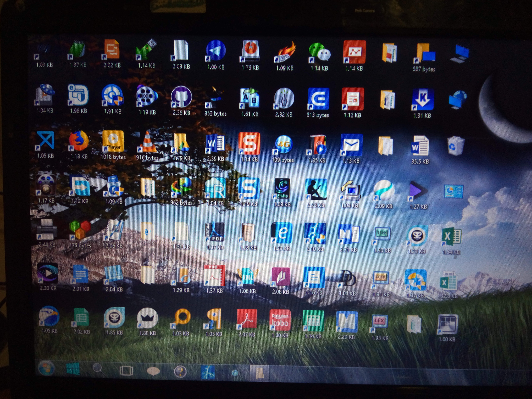Open the UFO icon labeled 1.04 KB
The width and height of the screenshot is (532, 399).
coord(45,95)
